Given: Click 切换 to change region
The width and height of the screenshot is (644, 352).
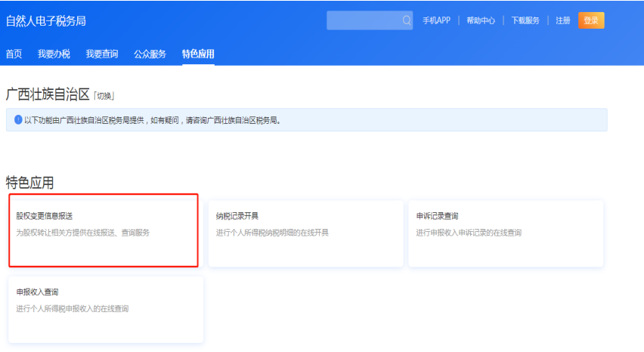Looking at the screenshot, I should click(x=104, y=96).
